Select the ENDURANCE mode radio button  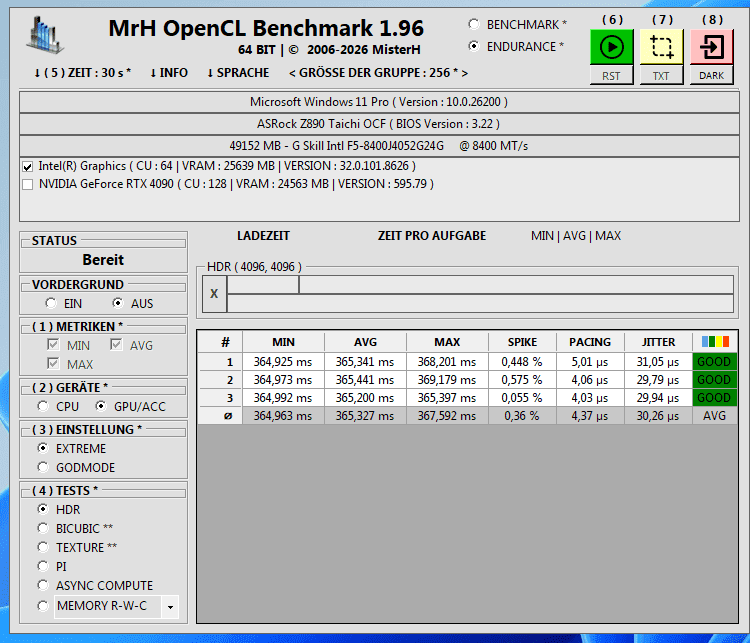(474, 46)
